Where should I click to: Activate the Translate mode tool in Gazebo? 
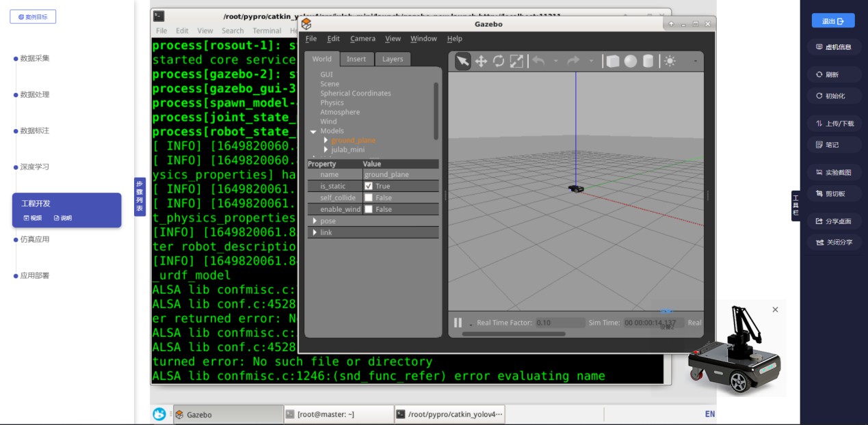[481, 61]
